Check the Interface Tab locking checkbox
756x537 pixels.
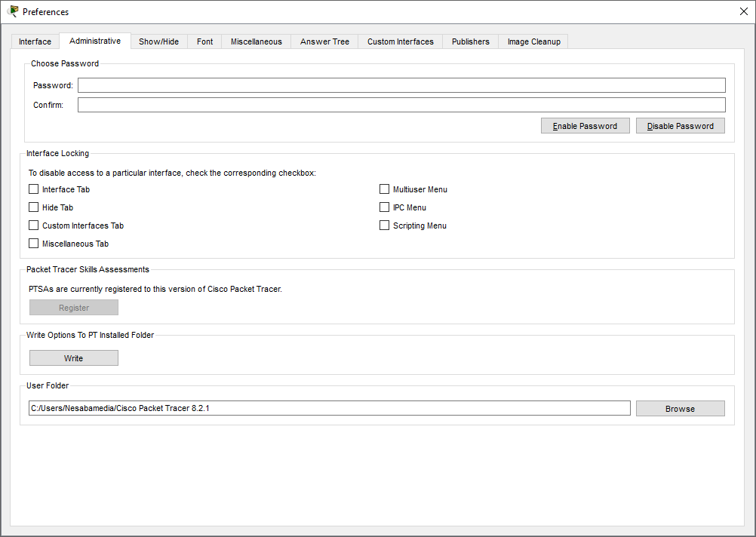[x=33, y=189]
